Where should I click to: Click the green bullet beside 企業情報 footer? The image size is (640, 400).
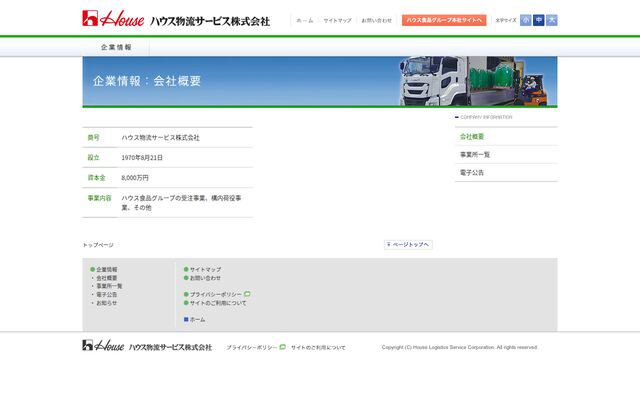93,269
